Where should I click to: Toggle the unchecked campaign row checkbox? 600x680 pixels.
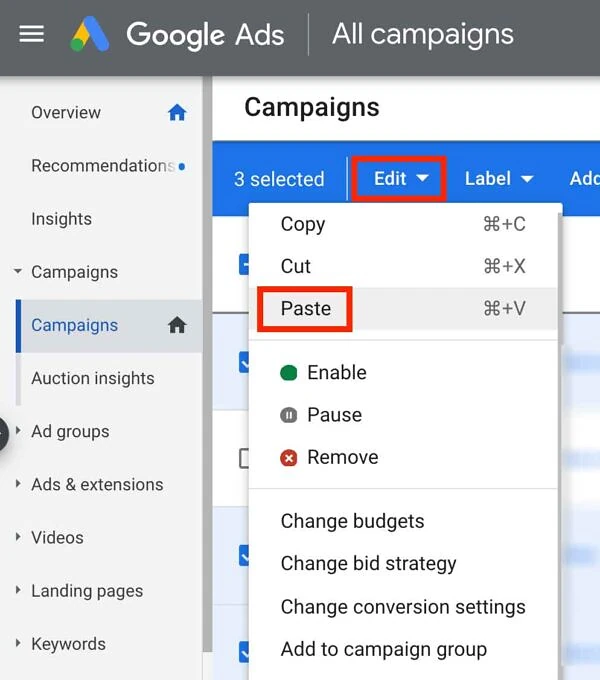[244, 458]
